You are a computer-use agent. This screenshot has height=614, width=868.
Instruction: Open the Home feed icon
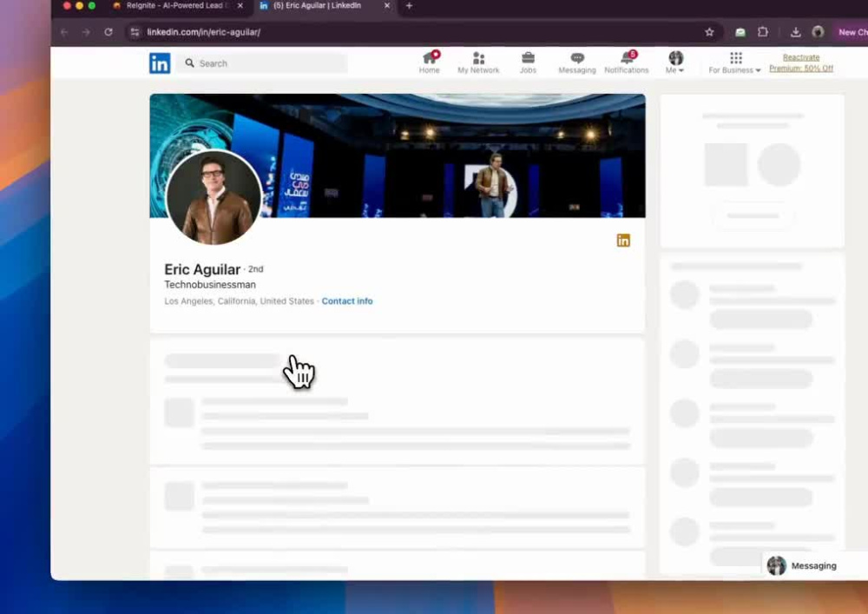(x=429, y=63)
